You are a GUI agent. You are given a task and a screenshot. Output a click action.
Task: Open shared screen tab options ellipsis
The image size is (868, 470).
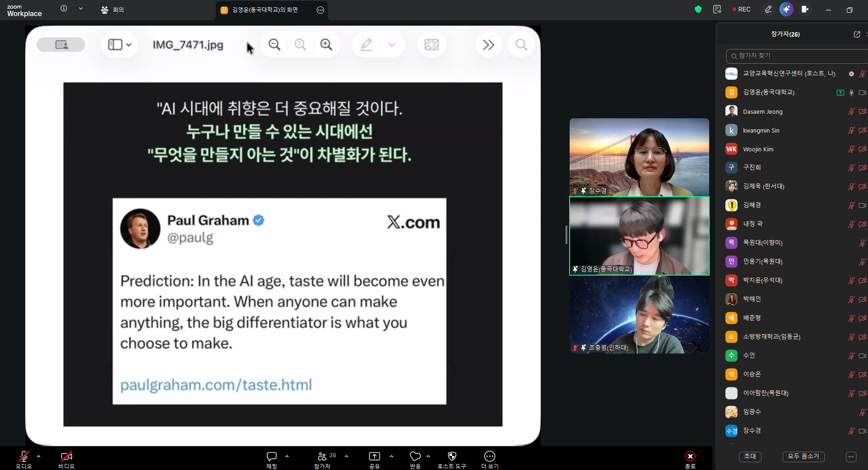pyautogui.click(x=320, y=10)
